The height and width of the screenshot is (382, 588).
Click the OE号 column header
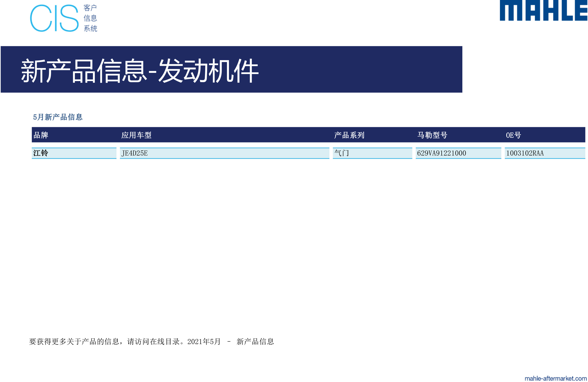coord(513,135)
